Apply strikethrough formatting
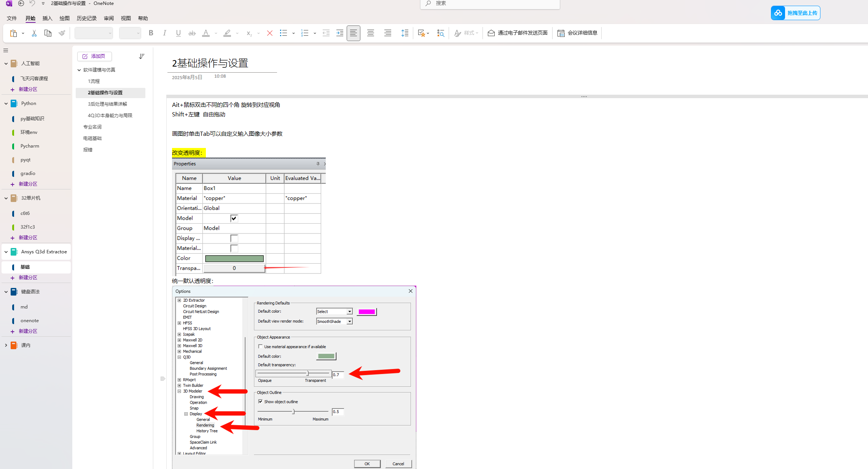The height and width of the screenshot is (469, 868). click(x=192, y=33)
